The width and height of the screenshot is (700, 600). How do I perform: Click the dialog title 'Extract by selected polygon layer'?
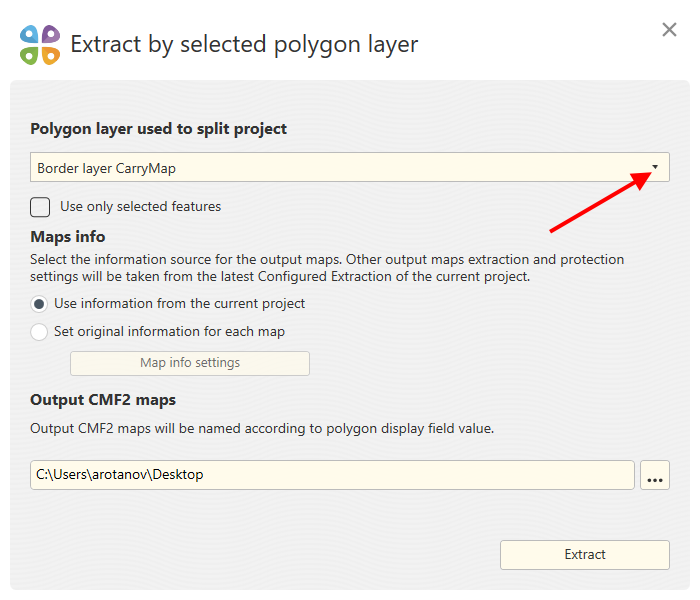[244, 44]
